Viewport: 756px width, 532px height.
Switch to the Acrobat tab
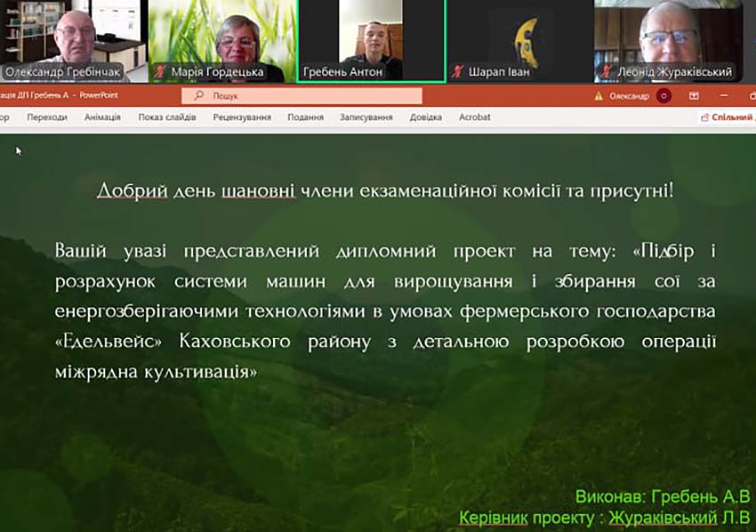pyautogui.click(x=474, y=117)
